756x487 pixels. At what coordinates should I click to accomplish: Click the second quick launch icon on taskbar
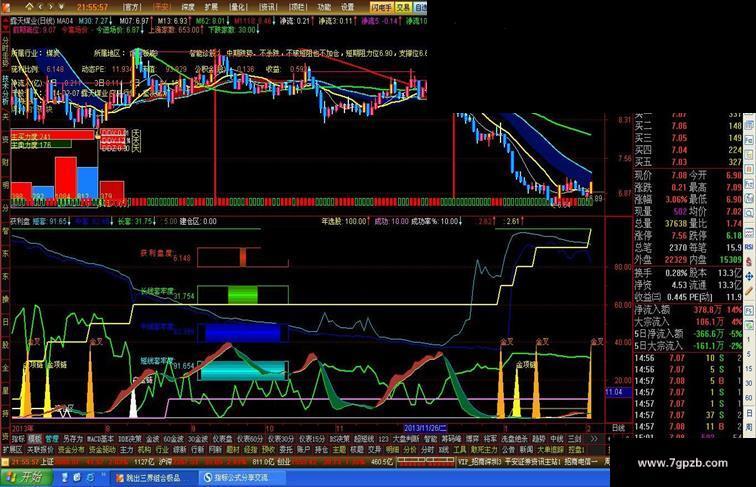77,477
